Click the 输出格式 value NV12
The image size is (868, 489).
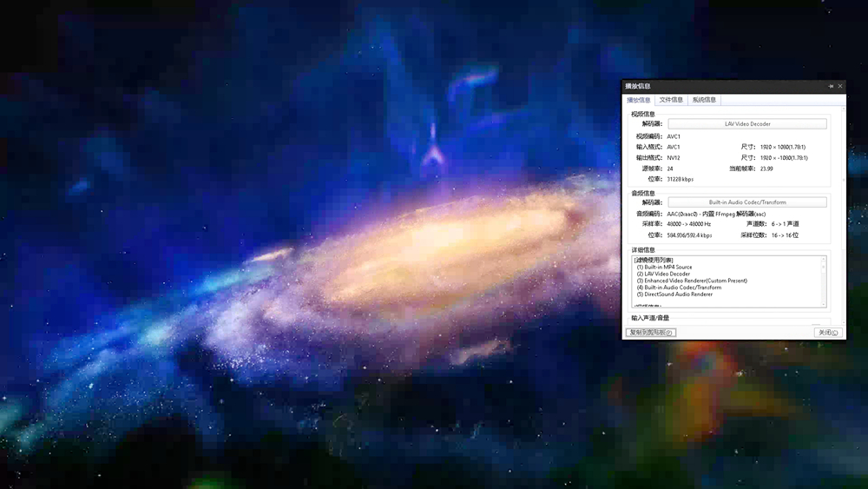(674, 158)
